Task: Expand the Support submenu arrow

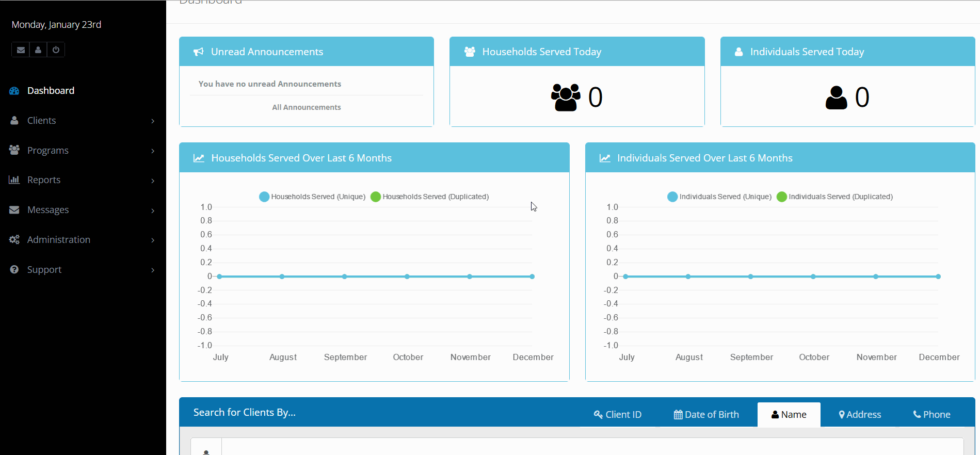Action: pos(153,270)
